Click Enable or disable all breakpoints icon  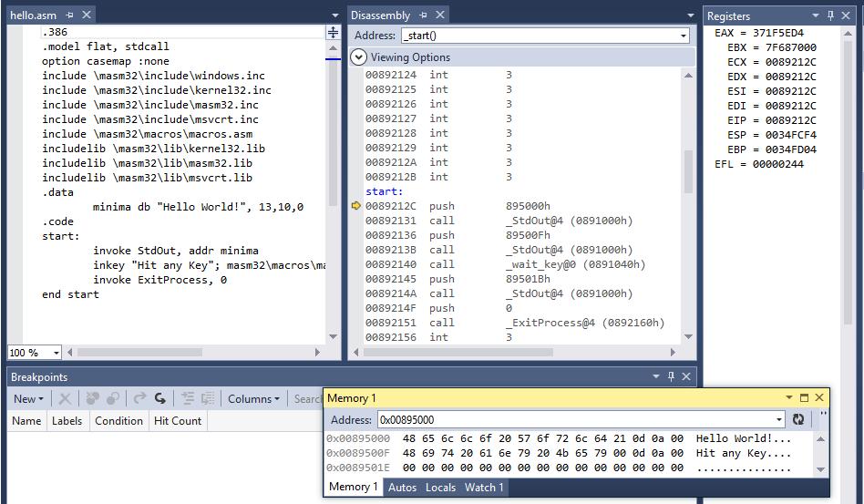113,399
